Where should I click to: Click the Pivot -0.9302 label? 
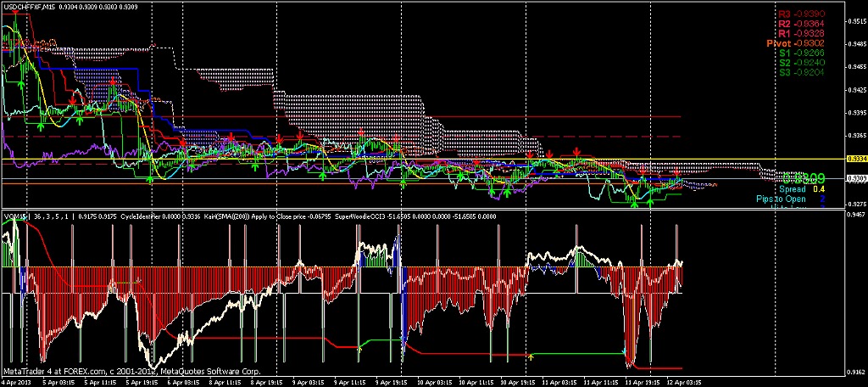click(793, 43)
